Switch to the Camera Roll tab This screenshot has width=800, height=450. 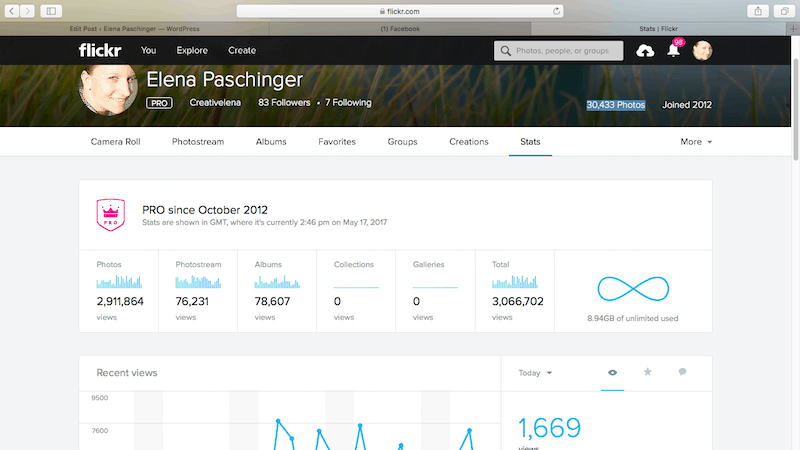[115, 142]
